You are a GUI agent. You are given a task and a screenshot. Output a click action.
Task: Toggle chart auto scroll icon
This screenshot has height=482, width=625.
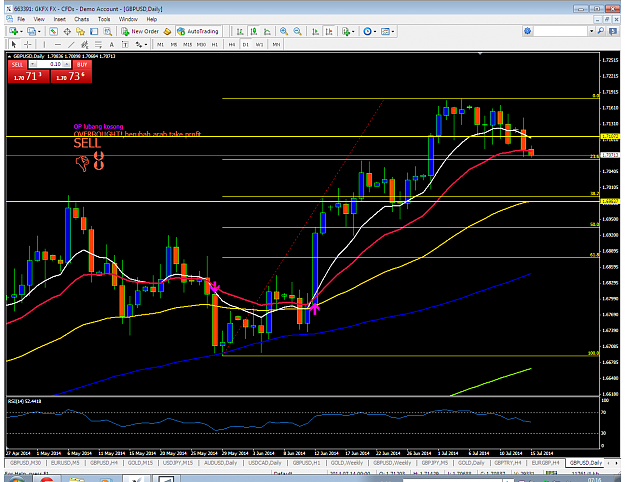pyautogui.click(x=315, y=31)
